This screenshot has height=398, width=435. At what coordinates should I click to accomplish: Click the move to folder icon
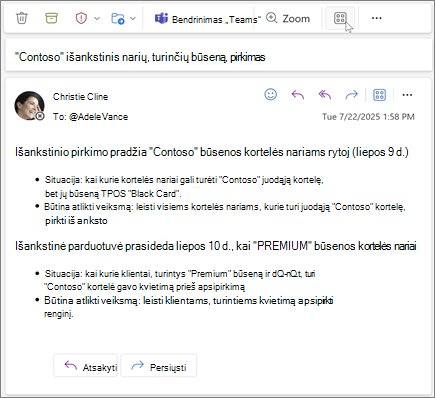117,18
